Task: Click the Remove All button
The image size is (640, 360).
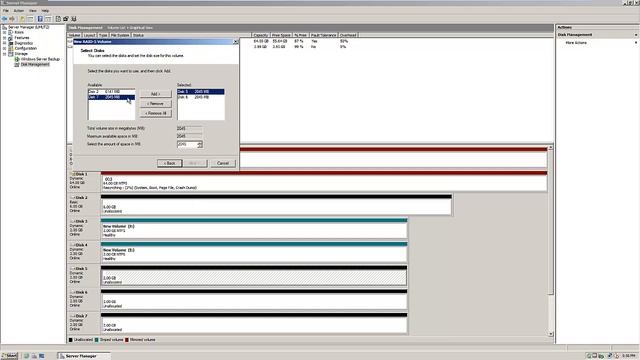Action: pyautogui.click(x=156, y=113)
